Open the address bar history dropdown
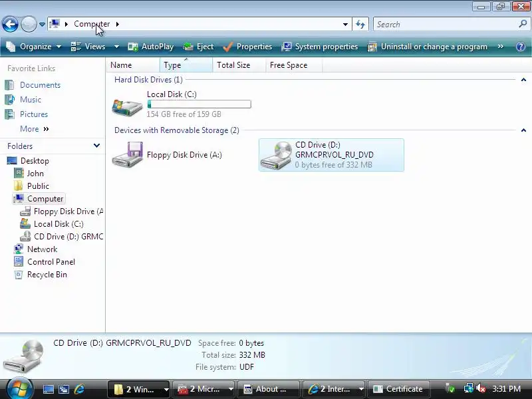The height and width of the screenshot is (399, 532). (x=345, y=25)
